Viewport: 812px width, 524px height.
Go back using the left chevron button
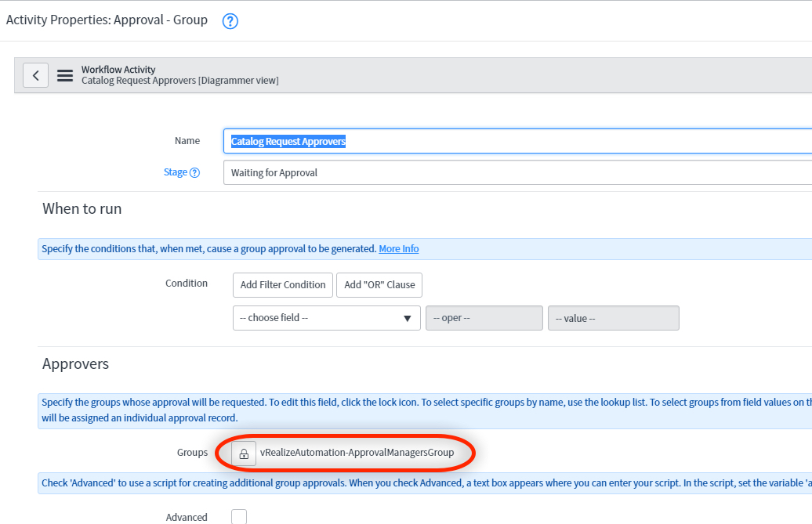coord(35,75)
